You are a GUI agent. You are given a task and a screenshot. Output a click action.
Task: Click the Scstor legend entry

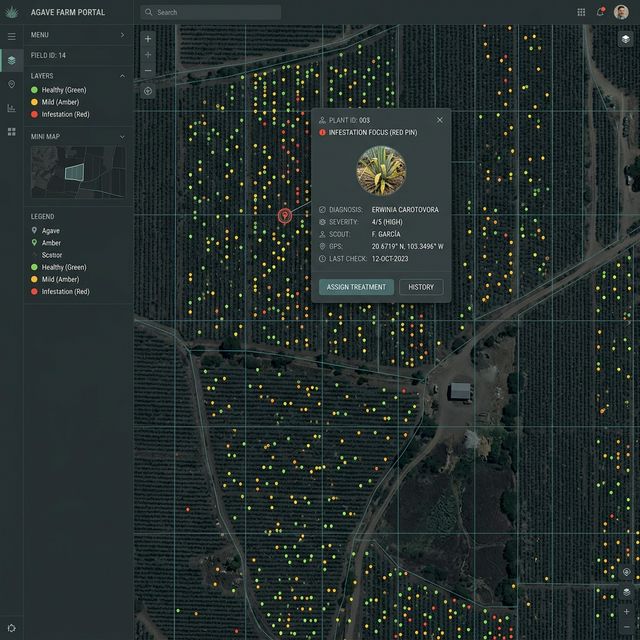click(x=47, y=255)
